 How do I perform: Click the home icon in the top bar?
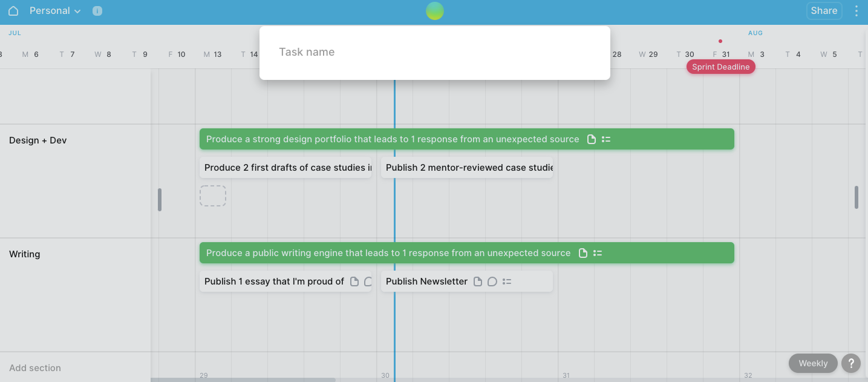13,11
